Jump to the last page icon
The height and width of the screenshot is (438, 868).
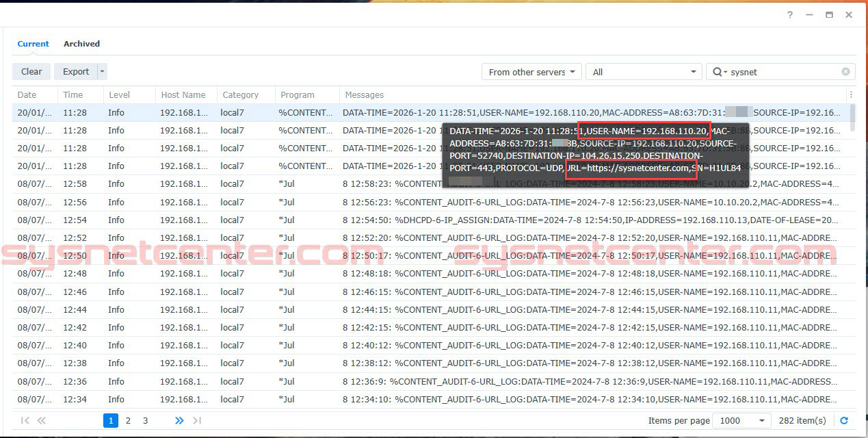point(197,421)
